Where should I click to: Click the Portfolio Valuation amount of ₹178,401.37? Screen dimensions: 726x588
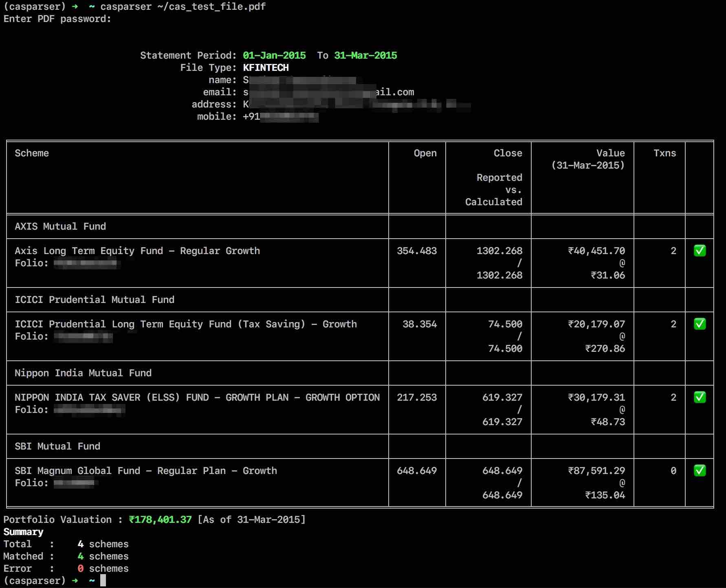pos(160,520)
